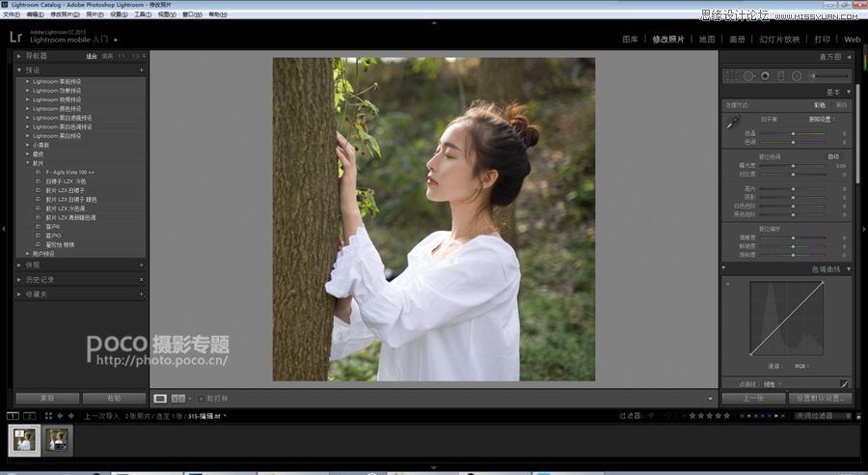Viewport: 868px width, 475px height.
Task: Collapse the Tone Curve (色调曲线) panel triangle
Action: tap(849, 269)
